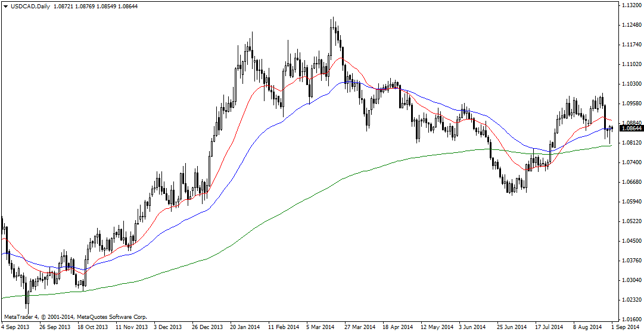Click the 1.13200 price axis label
Image resolution: width=644 pixels, height=332 pixels.
point(631,5)
